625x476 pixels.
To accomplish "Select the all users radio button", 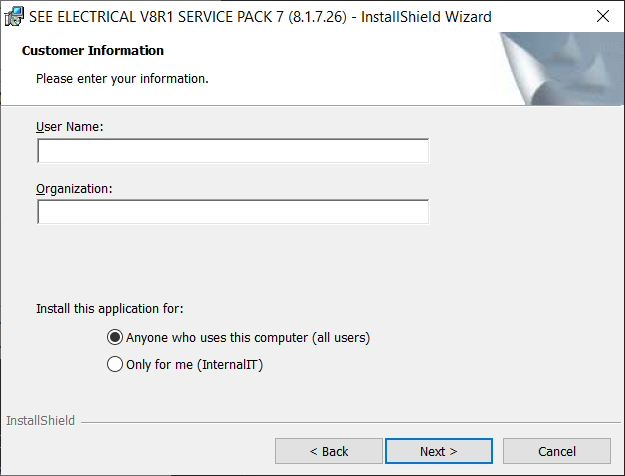I will coord(115,337).
